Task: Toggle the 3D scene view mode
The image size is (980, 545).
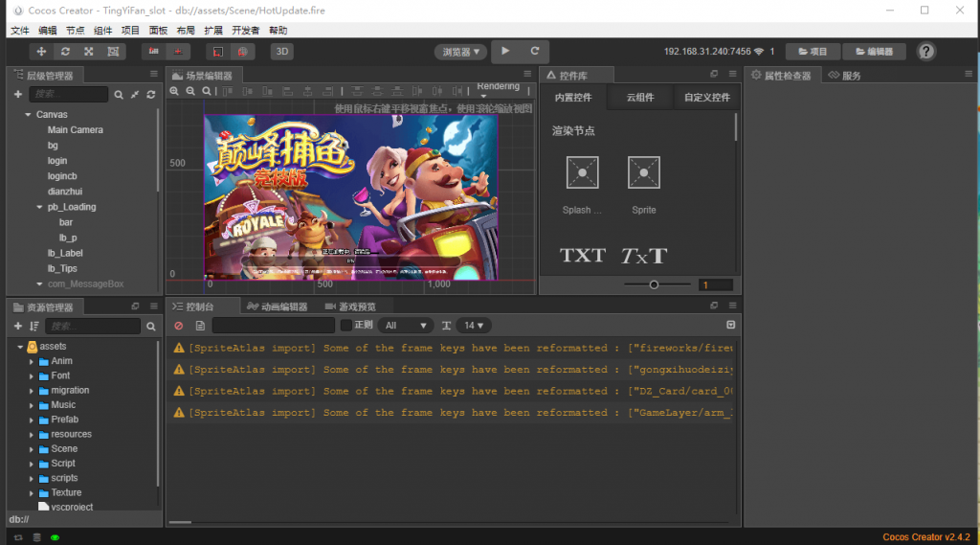Action: (282, 52)
